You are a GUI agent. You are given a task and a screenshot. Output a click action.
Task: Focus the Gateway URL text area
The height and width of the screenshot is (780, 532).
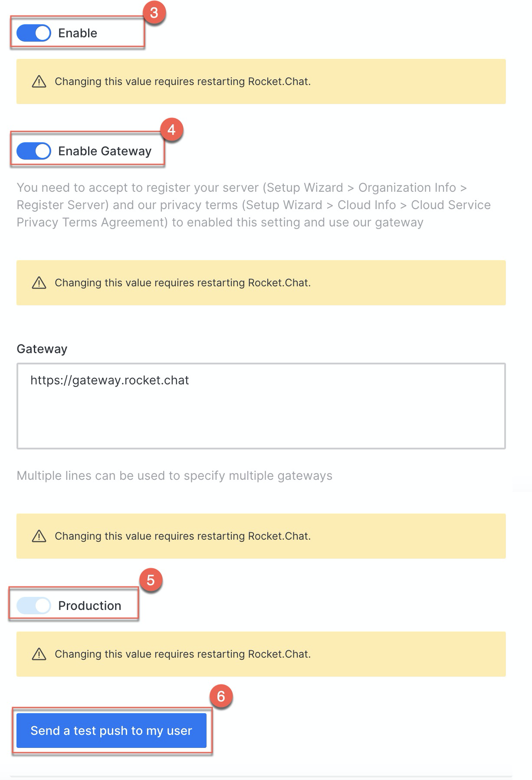(261, 406)
